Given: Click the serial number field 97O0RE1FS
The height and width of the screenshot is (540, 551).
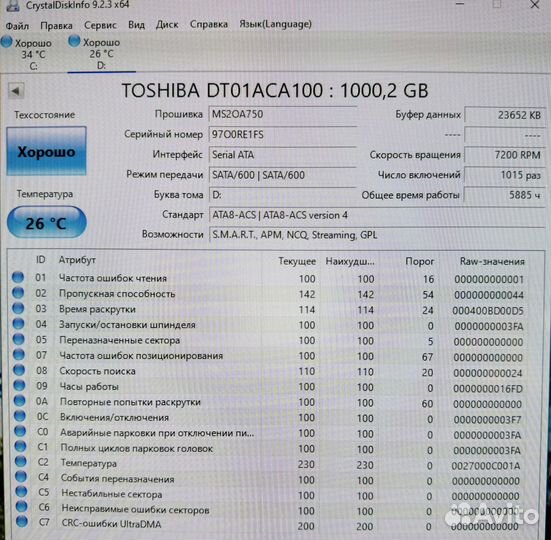Looking at the screenshot, I should (283, 135).
